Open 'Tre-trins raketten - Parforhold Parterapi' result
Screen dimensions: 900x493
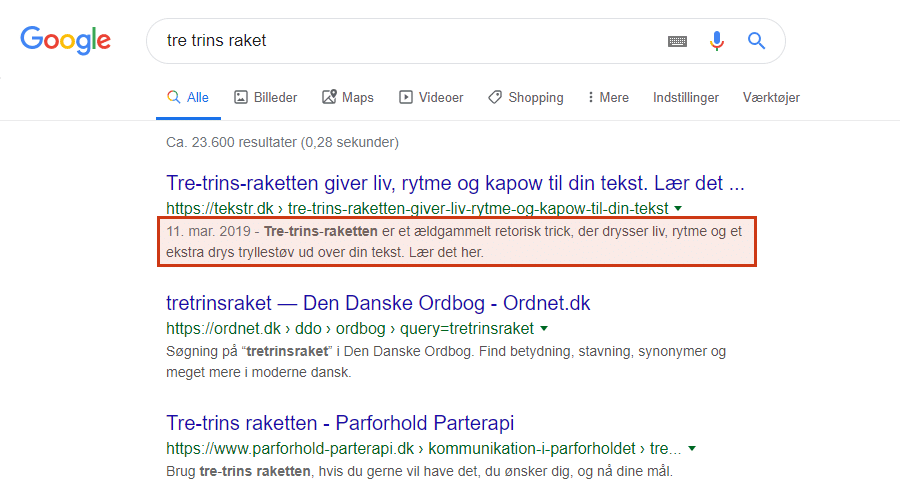click(340, 423)
